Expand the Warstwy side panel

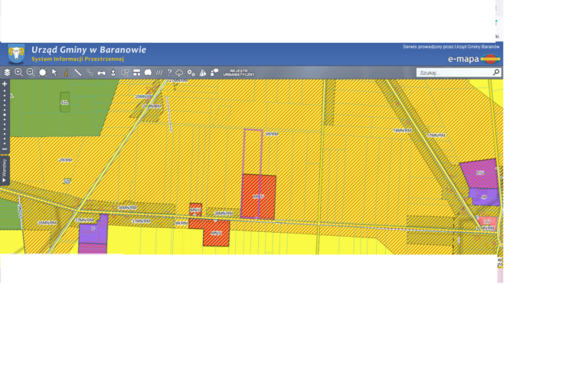tap(5, 170)
